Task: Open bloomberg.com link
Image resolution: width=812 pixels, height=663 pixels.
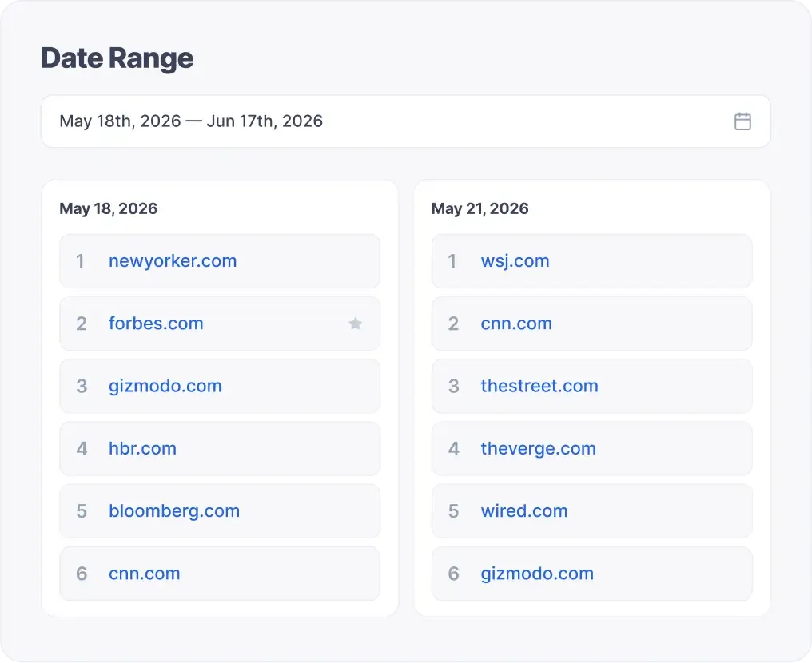Action: (x=174, y=510)
